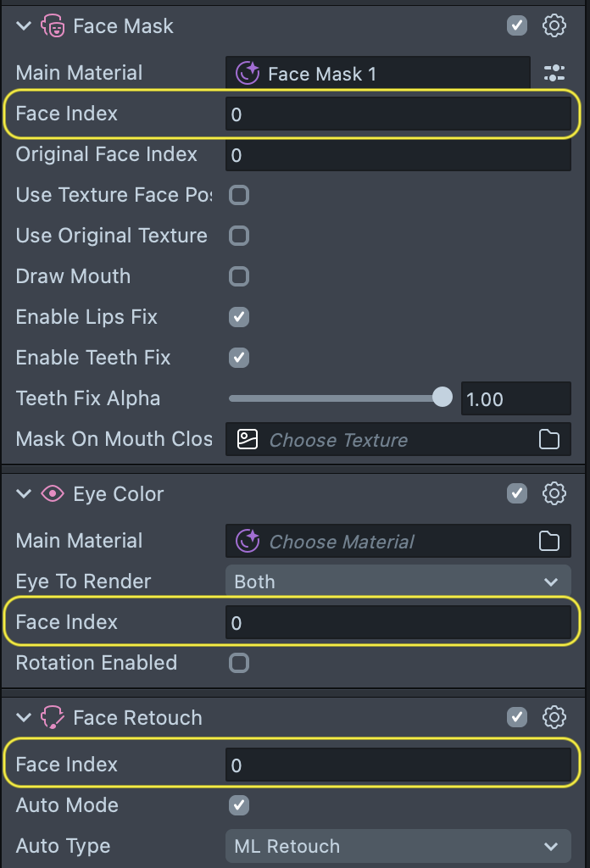Browse folder for Mask On Mouth texture

549,439
